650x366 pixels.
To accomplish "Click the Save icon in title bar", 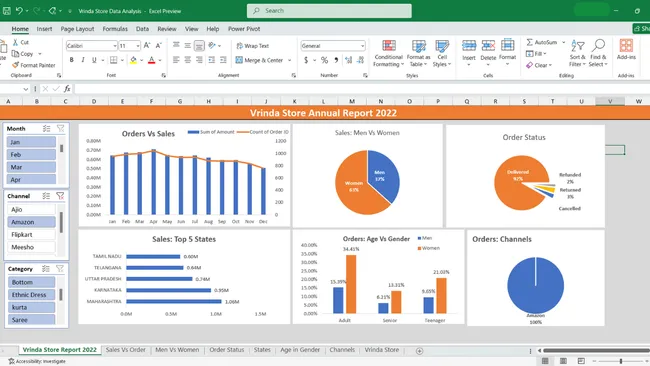I will point(7,11).
